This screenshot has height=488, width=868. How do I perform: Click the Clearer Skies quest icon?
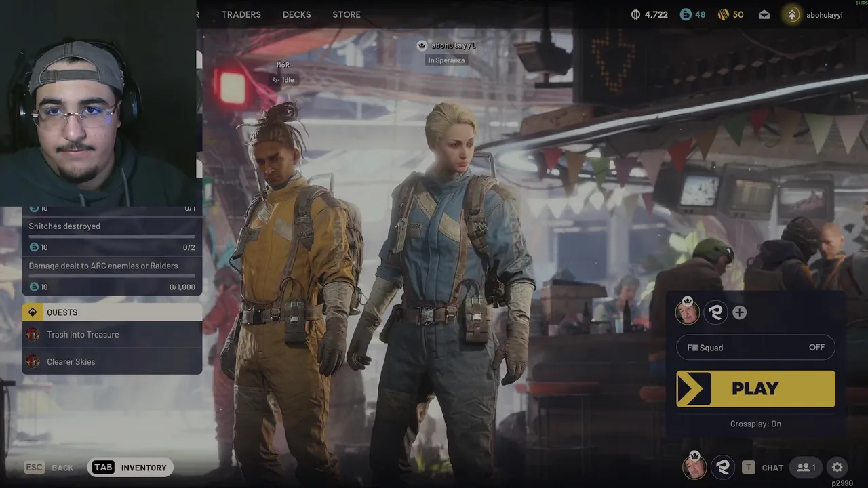[33, 362]
